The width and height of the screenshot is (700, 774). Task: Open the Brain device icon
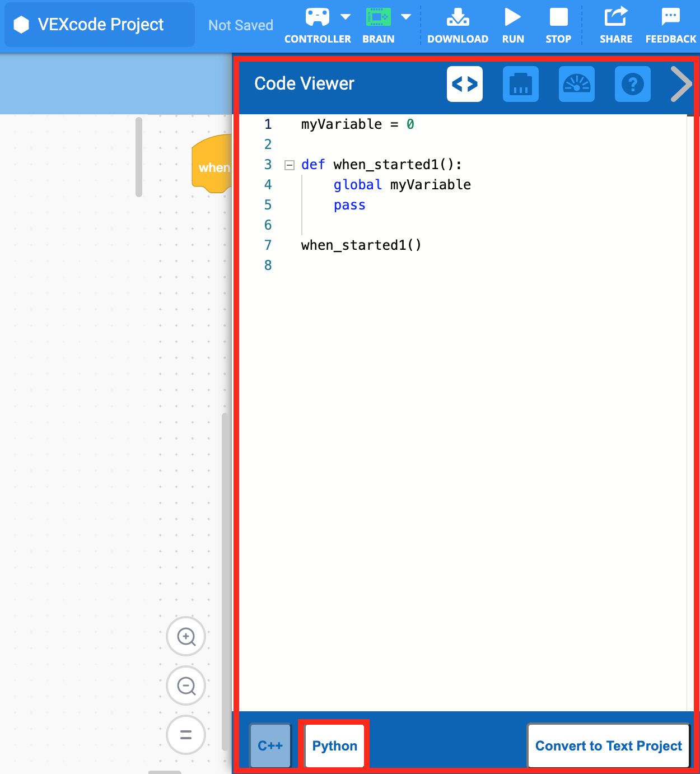click(x=377, y=17)
